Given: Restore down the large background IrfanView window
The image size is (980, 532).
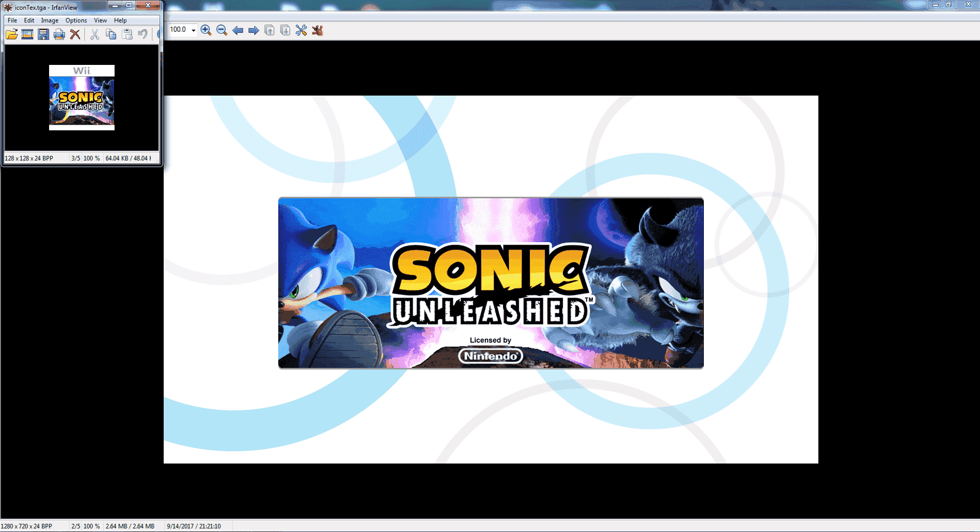Looking at the screenshot, I should click(x=948, y=5).
